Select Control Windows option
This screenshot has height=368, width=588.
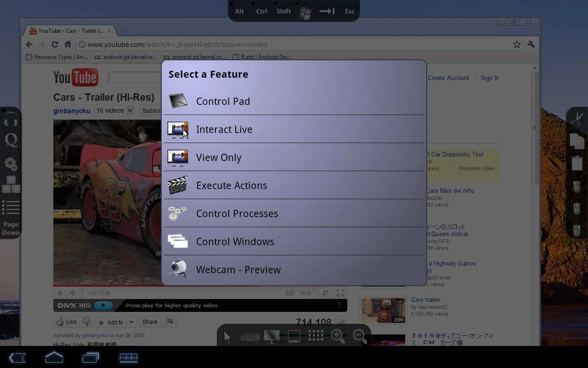click(x=294, y=241)
